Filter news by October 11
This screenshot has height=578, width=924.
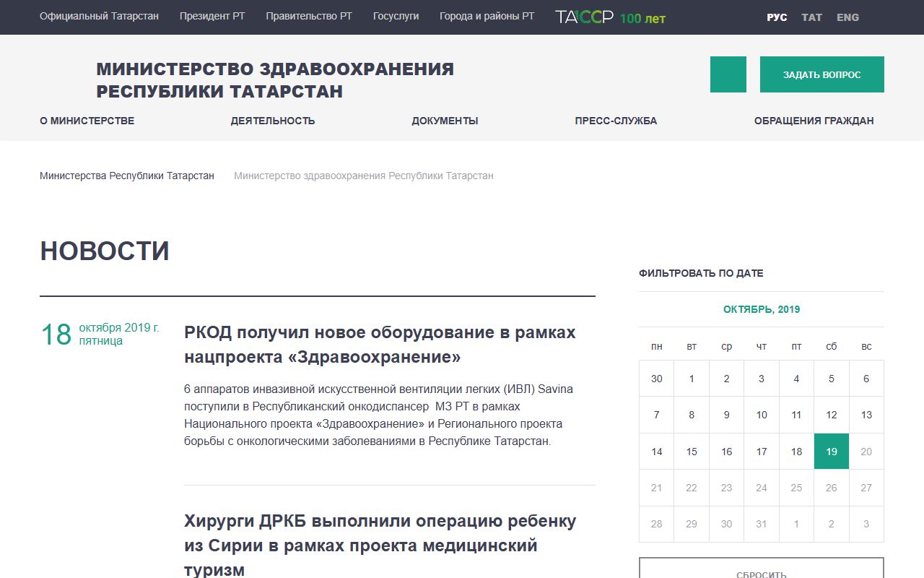(x=796, y=415)
